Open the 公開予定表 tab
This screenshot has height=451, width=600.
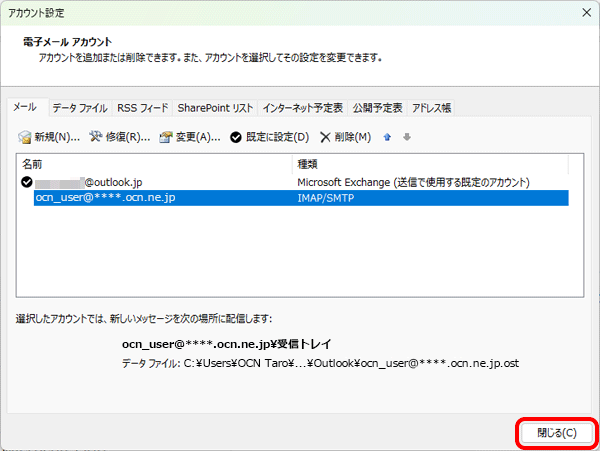click(378, 108)
